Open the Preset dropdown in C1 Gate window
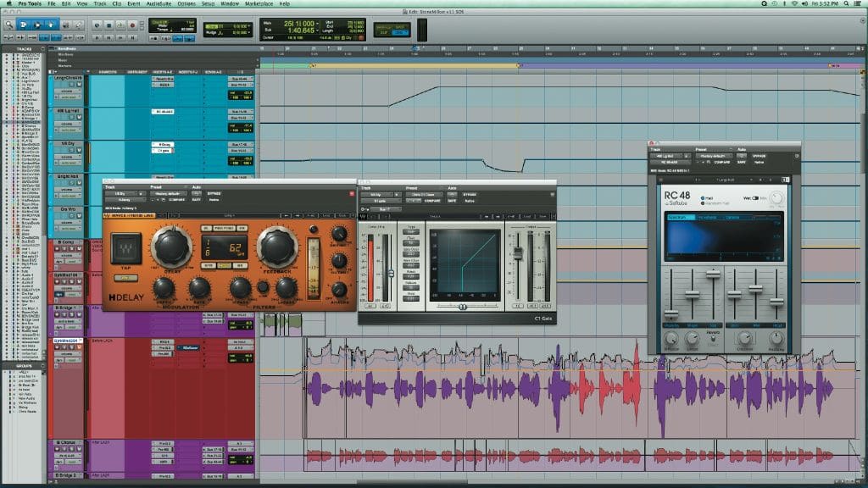The width and height of the screenshot is (868, 488). tap(424, 195)
